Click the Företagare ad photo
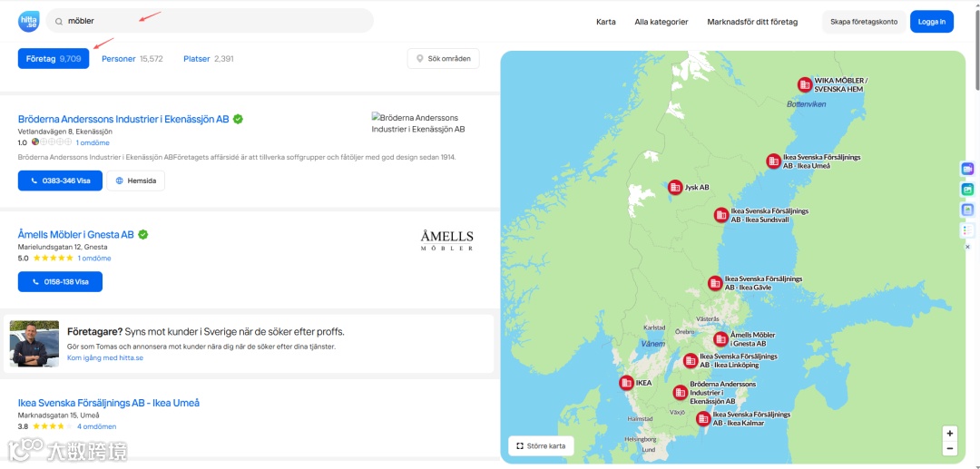This screenshot has height=469, width=980. pos(34,344)
